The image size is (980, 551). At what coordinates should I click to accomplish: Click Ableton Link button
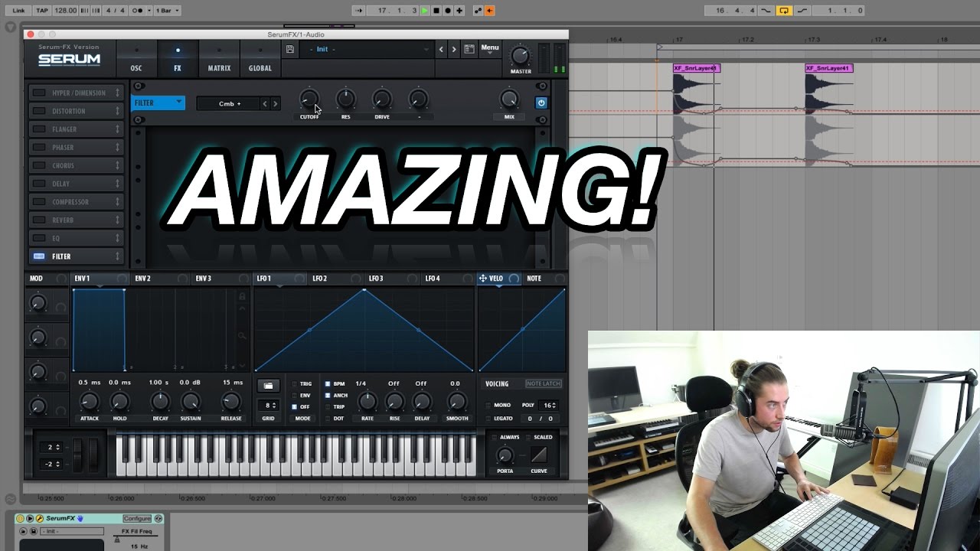click(x=18, y=11)
